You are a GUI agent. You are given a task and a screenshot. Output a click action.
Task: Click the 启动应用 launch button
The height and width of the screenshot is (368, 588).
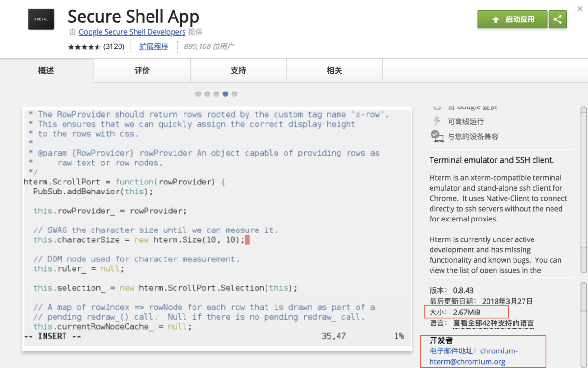512,19
